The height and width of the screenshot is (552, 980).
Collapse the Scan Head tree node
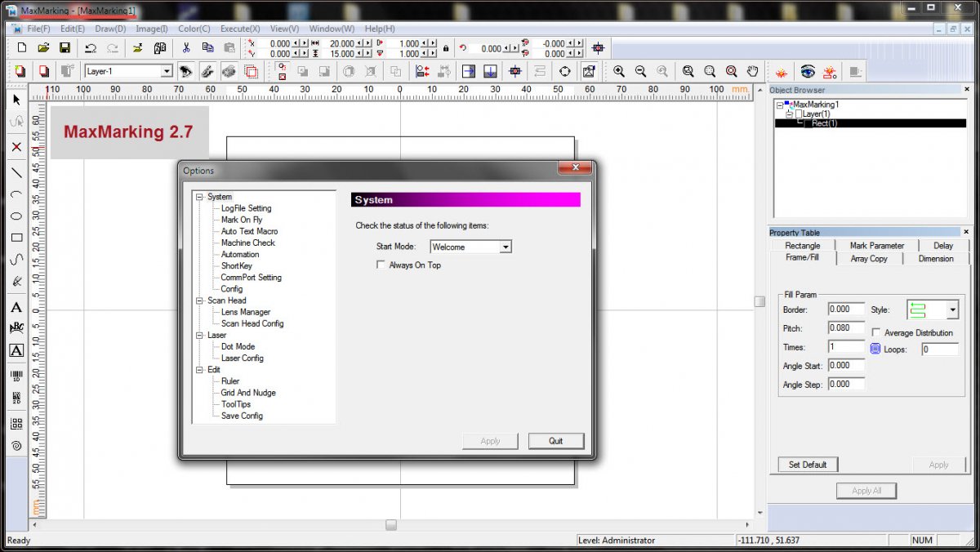[x=199, y=300]
